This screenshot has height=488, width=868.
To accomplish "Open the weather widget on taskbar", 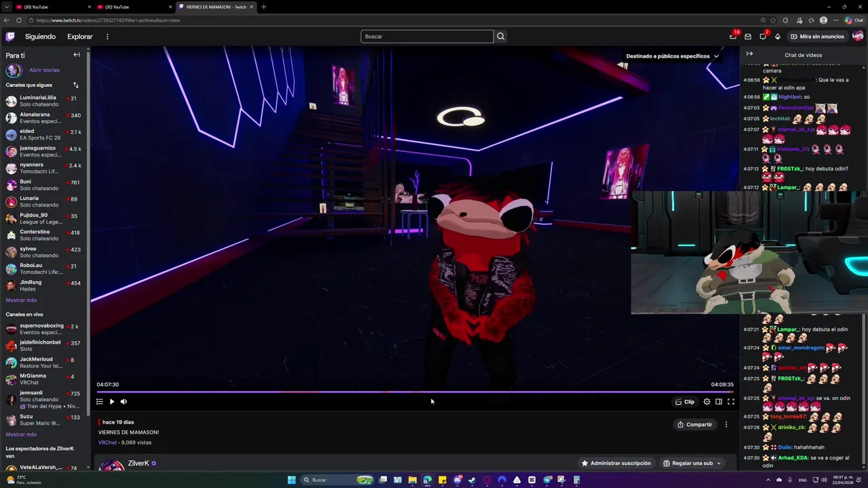I will click(x=24, y=480).
